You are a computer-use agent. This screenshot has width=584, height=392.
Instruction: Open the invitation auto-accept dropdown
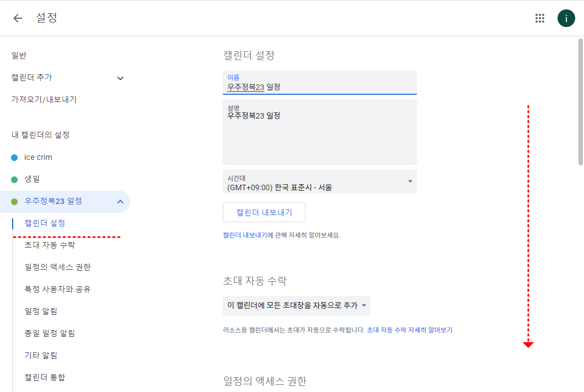pyautogui.click(x=297, y=305)
